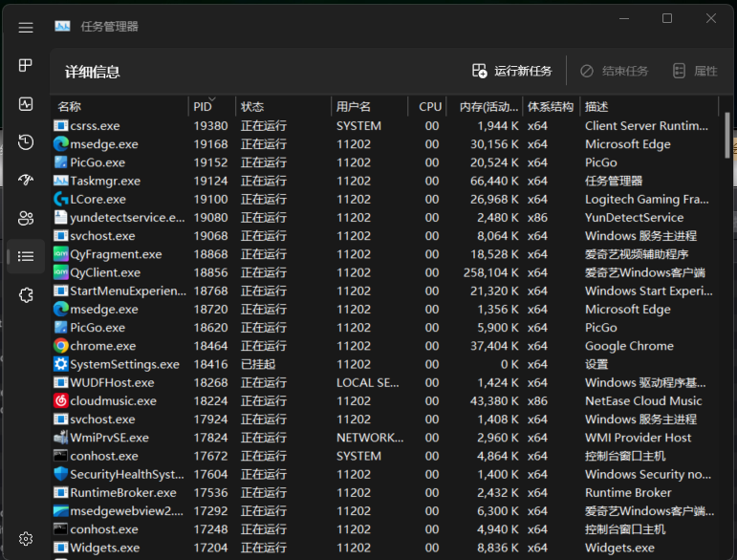Click description NetEase Cloud Music
Viewport: 737px width, 560px height.
click(x=643, y=400)
